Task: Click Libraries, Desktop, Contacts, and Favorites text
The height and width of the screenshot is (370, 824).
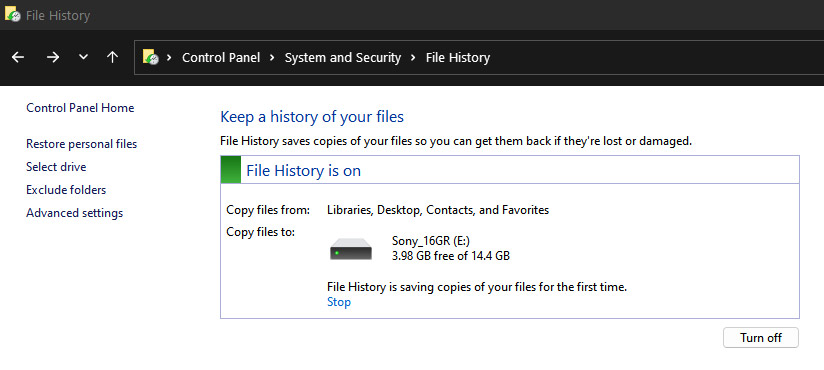Action: tap(438, 210)
